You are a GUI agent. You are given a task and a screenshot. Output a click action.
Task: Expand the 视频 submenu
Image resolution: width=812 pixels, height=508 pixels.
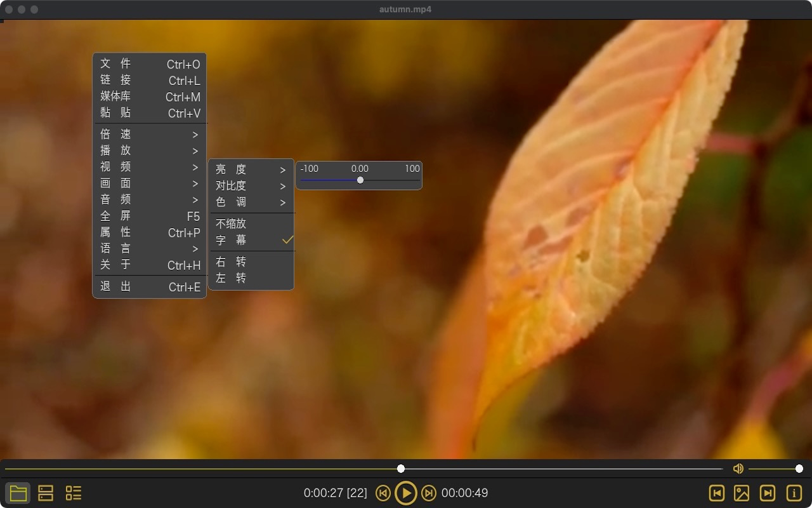[150, 167]
